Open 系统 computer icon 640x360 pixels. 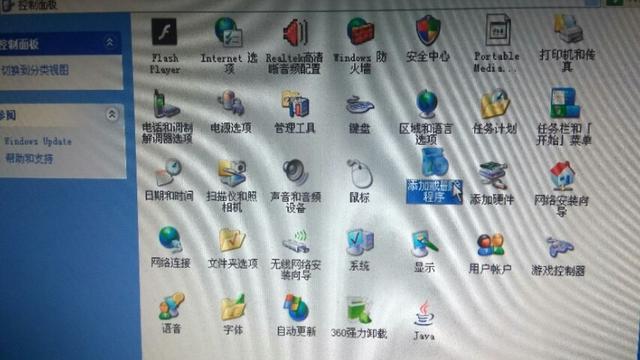[360, 242]
